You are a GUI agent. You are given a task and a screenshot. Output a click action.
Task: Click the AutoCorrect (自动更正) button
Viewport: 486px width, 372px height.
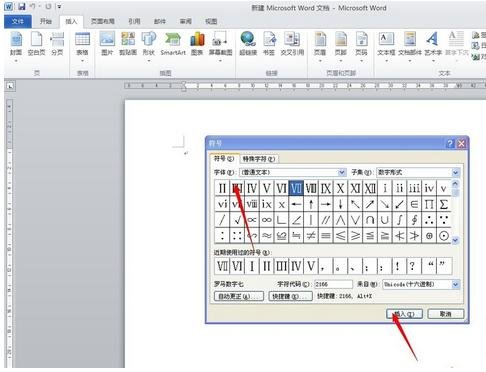(x=239, y=296)
